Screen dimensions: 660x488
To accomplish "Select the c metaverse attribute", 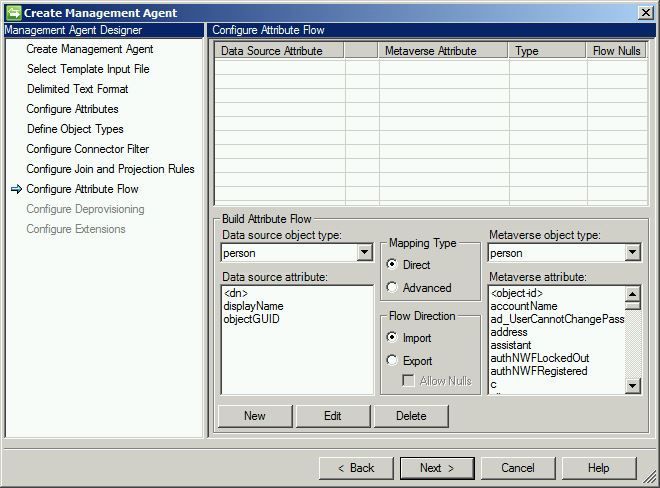I will coord(493,384).
